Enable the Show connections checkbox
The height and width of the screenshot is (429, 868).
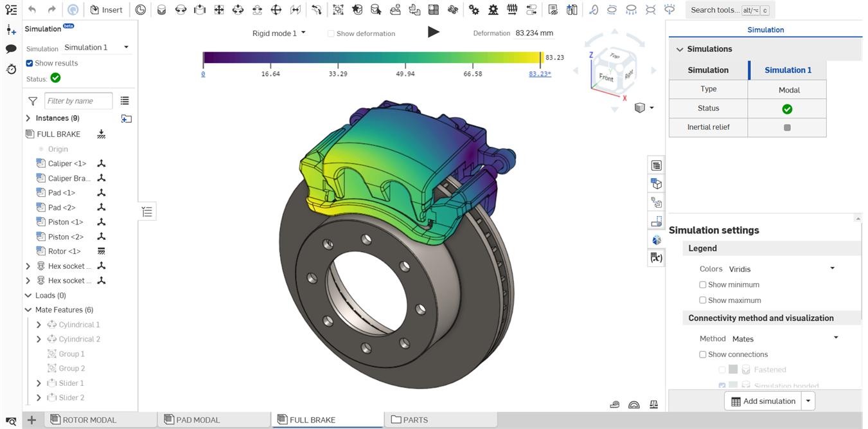tap(703, 354)
